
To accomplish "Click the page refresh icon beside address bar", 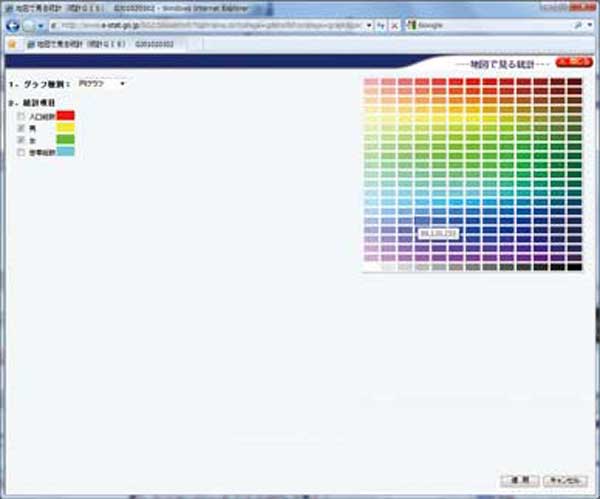I will (381, 22).
